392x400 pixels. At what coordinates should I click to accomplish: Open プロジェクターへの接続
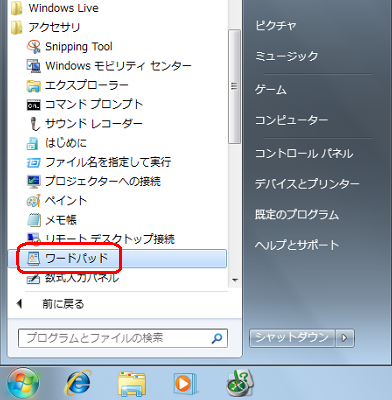tap(94, 181)
